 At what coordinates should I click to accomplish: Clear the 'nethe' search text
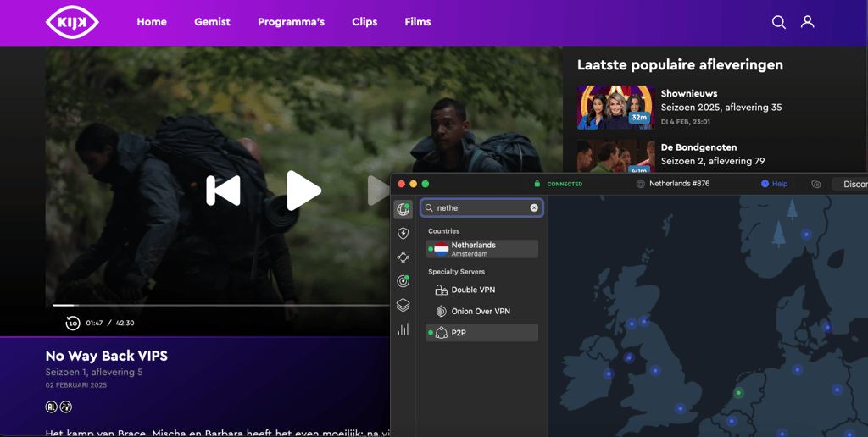point(534,208)
